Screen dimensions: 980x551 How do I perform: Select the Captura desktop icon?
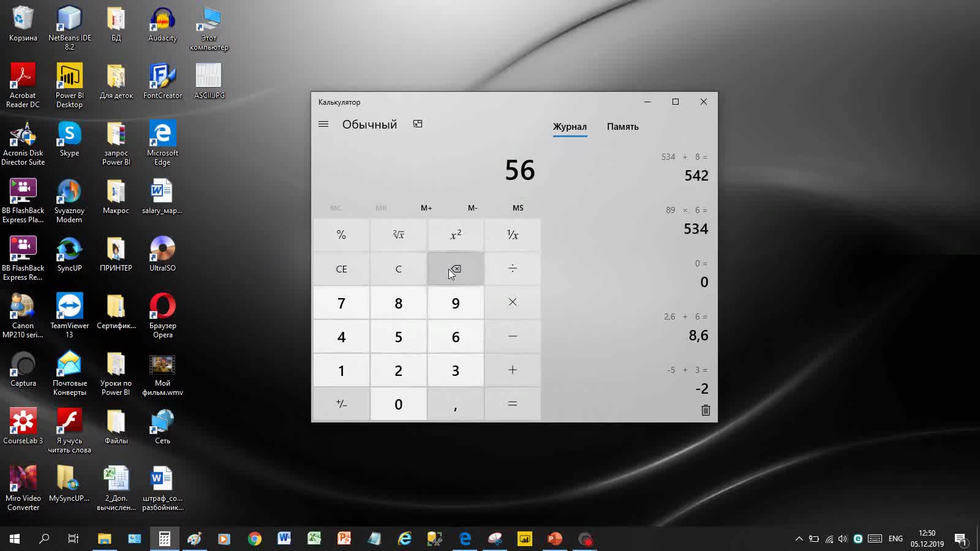pyautogui.click(x=23, y=369)
